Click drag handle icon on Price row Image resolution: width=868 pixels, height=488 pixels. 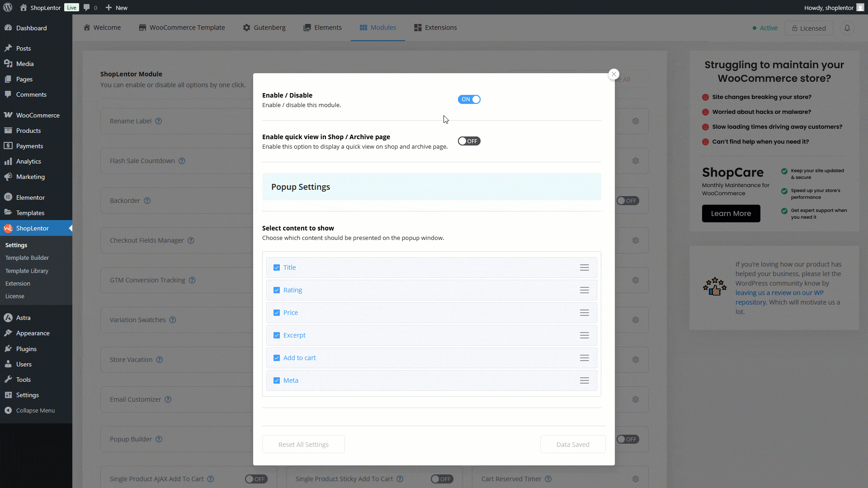[x=584, y=313]
